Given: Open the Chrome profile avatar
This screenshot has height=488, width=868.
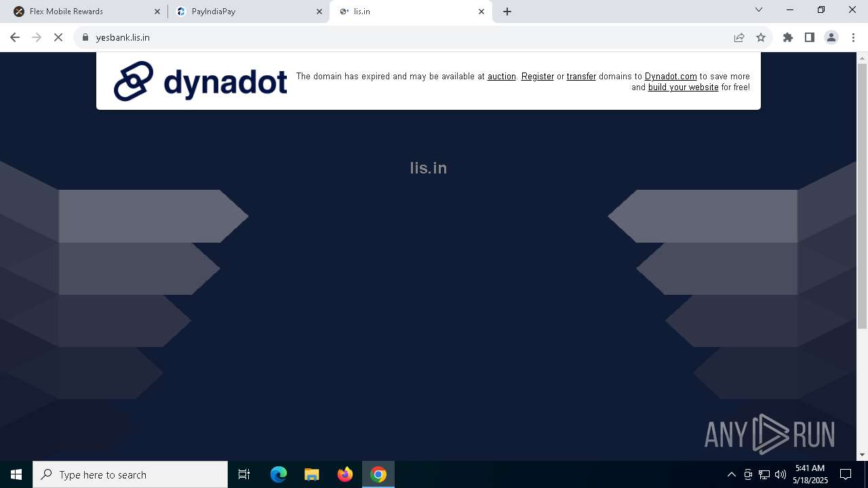Looking at the screenshot, I should [x=831, y=37].
